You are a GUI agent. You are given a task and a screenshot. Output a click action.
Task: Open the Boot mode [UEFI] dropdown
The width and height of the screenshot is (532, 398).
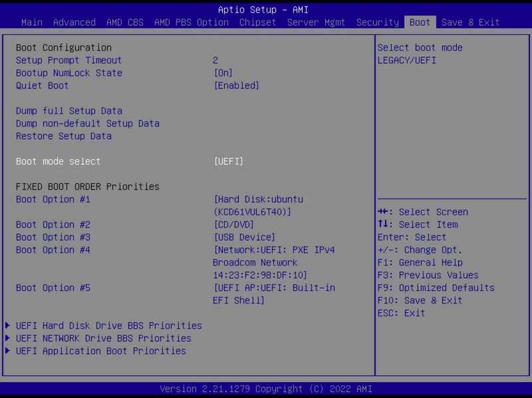coord(228,161)
